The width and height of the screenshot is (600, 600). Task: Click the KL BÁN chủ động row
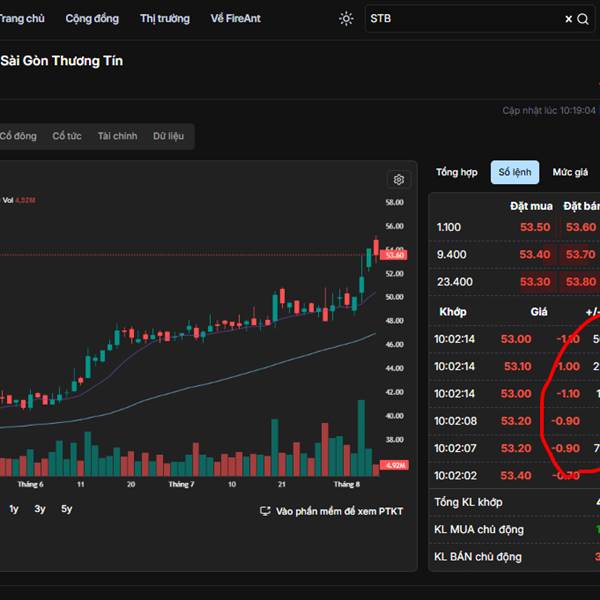coord(515,557)
